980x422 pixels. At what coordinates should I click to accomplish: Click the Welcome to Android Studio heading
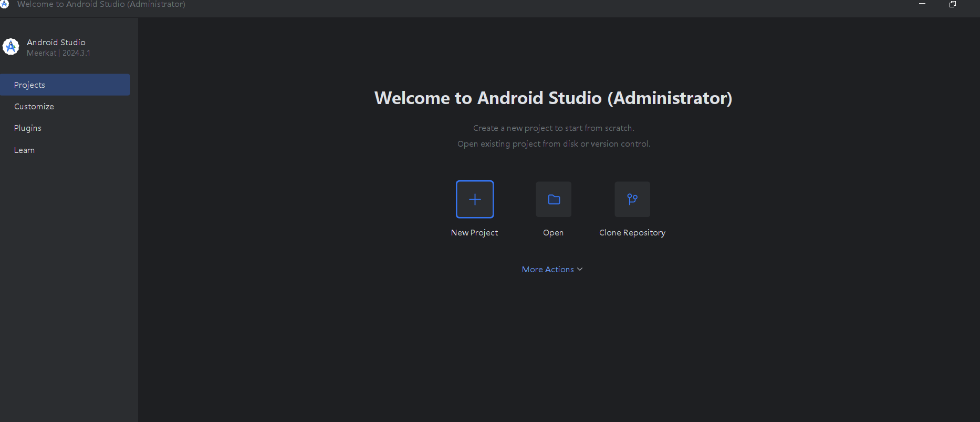(x=553, y=98)
